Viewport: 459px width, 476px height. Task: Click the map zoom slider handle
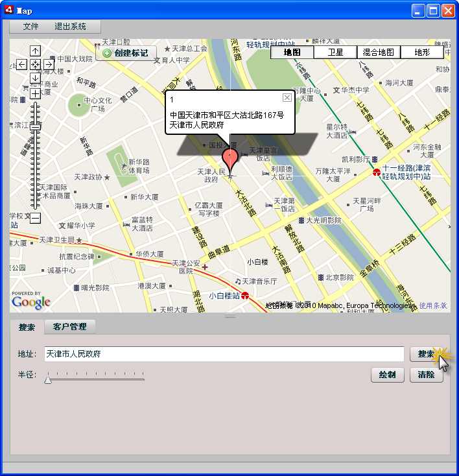point(35,127)
